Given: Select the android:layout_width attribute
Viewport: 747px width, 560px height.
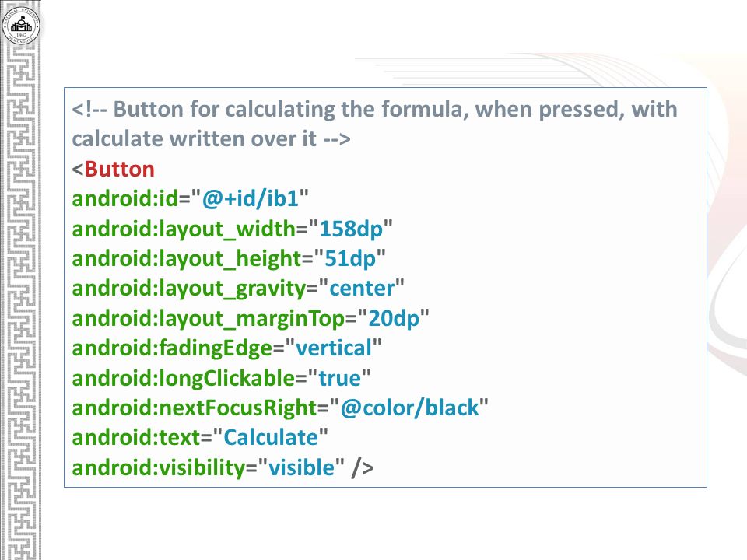Looking at the screenshot, I should [x=184, y=229].
